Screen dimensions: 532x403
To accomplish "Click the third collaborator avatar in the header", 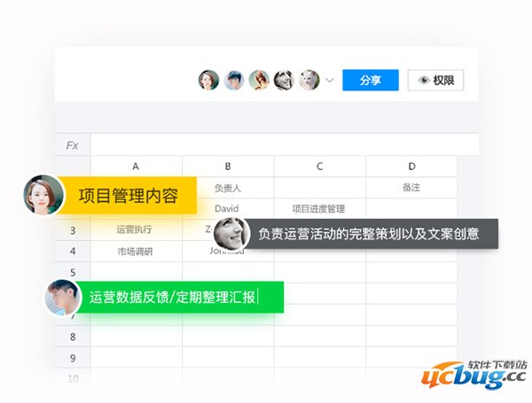I will [x=259, y=81].
